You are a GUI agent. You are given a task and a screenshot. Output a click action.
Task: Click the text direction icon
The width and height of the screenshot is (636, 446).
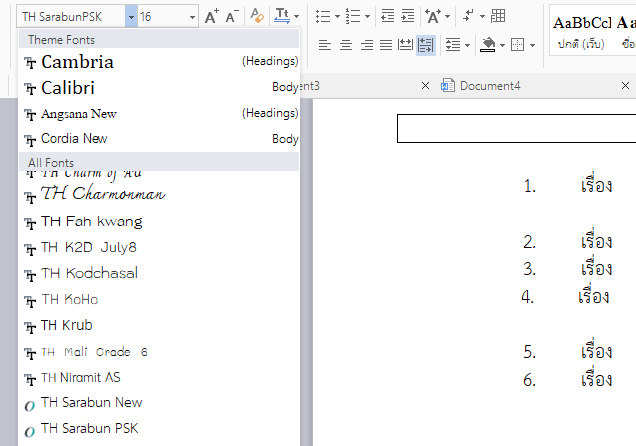click(468, 16)
